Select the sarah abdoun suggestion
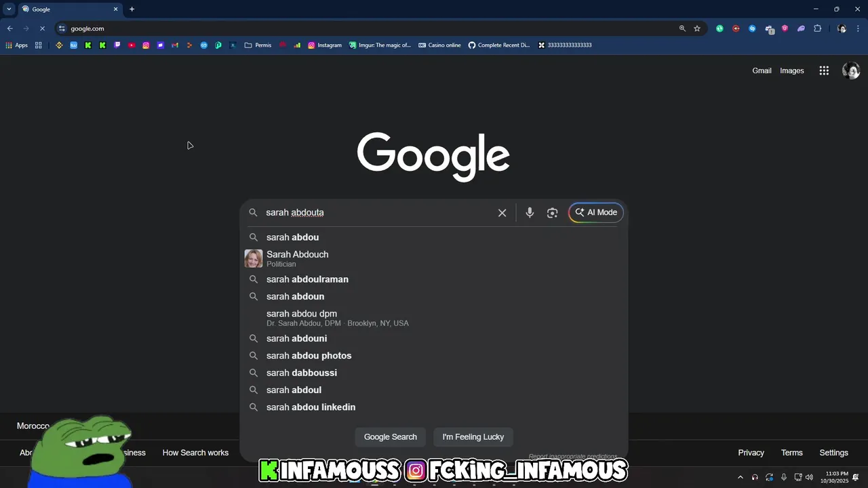Viewport: 868px width, 488px height. pos(434,297)
